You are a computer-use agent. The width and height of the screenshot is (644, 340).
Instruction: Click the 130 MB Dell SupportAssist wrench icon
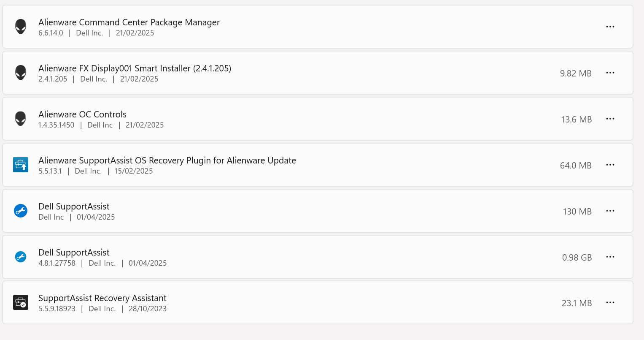[21, 211]
